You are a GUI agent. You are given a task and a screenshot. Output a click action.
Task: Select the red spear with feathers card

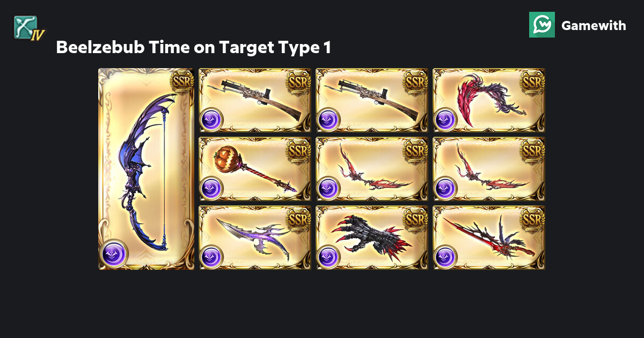click(489, 238)
